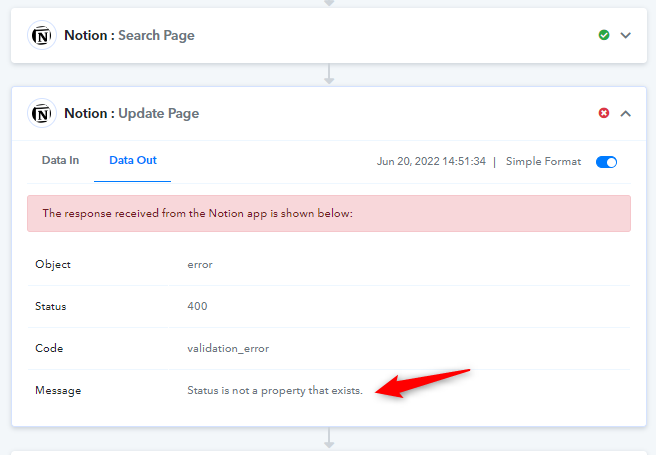The width and height of the screenshot is (656, 455).
Task: Click red error icon on Update Page
Action: [604, 113]
